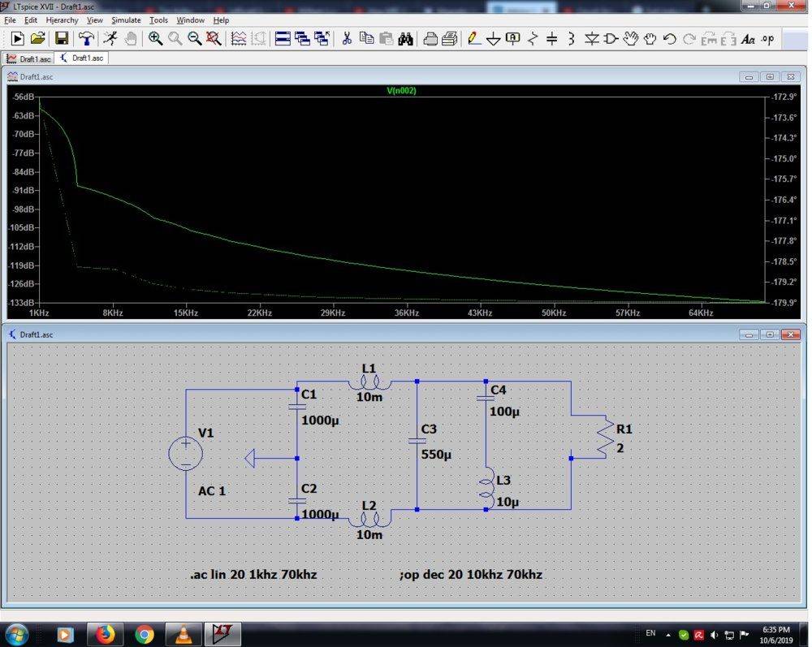Open Firefox from the taskbar
Screen dimensions: 812x647
pyautogui.click(x=106, y=633)
